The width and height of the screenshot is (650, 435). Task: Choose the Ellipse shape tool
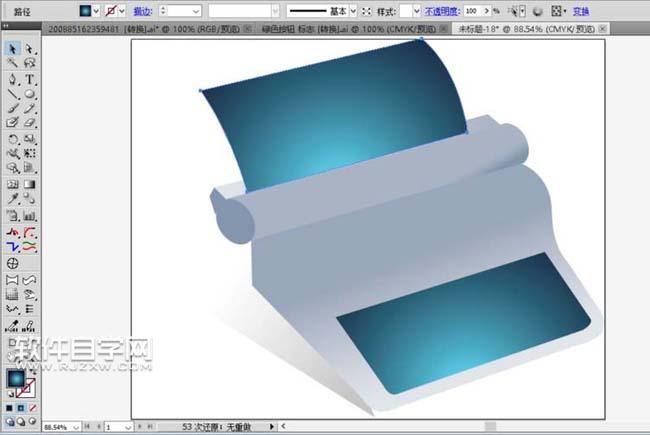(29, 94)
